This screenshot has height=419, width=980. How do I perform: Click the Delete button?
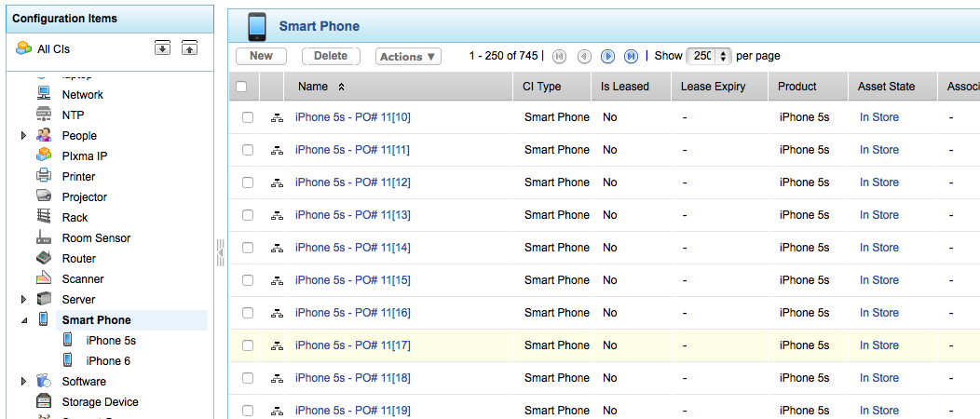click(x=331, y=56)
